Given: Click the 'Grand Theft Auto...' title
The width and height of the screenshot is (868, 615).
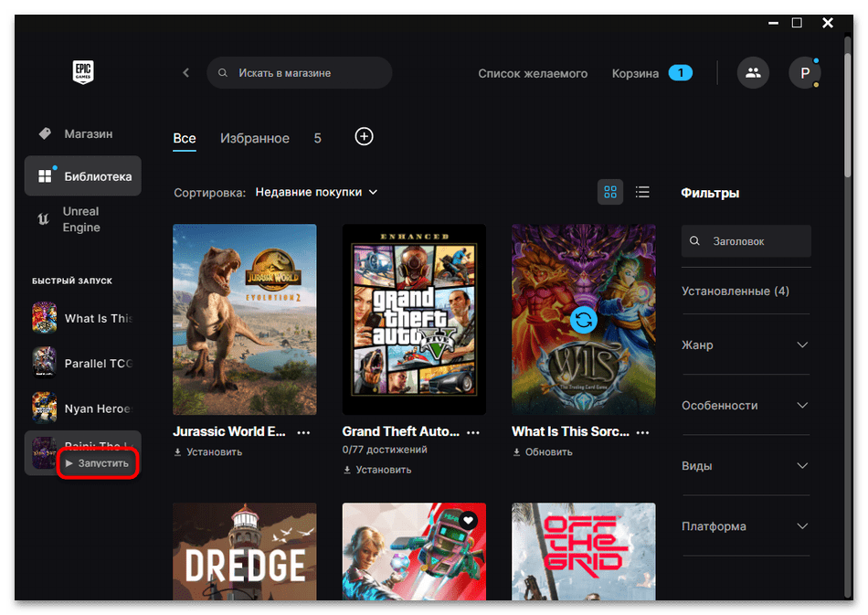Looking at the screenshot, I should [x=401, y=431].
